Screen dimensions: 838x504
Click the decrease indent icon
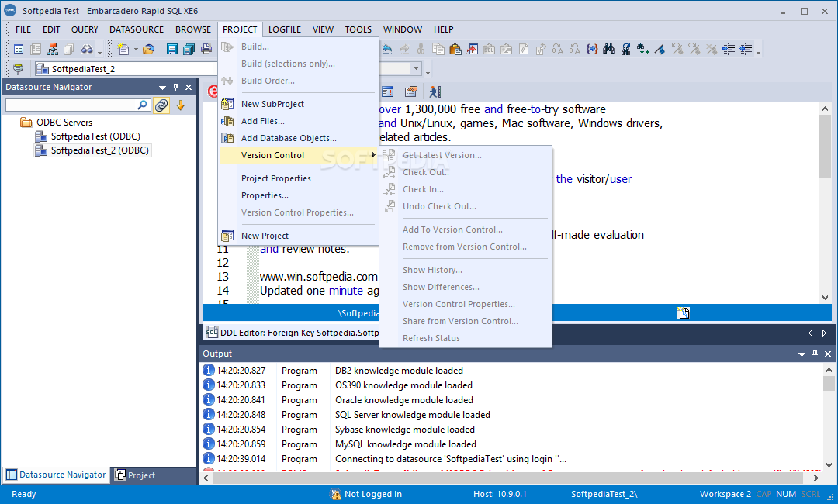click(746, 50)
